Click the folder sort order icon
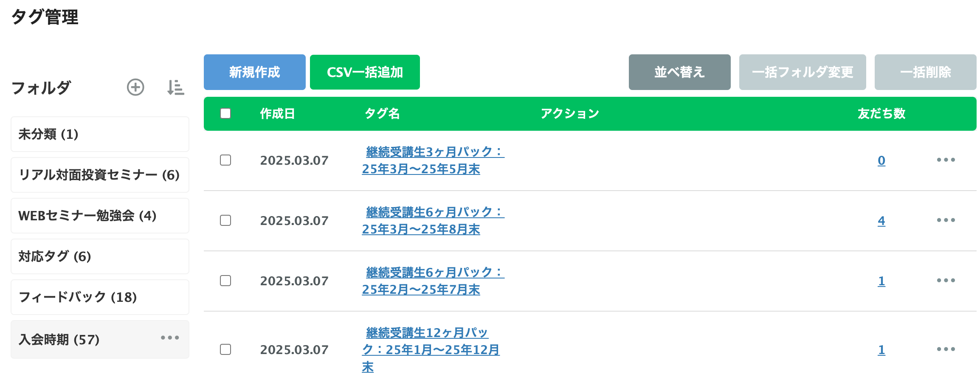980x388 pixels. 176,87
